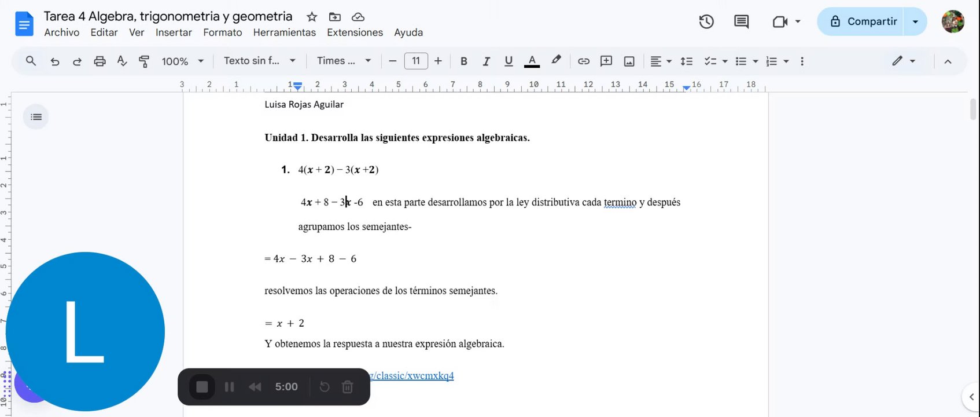Screen dimensions: 980x417
Task: Pause the screen recording
Action: click(229, 387)
